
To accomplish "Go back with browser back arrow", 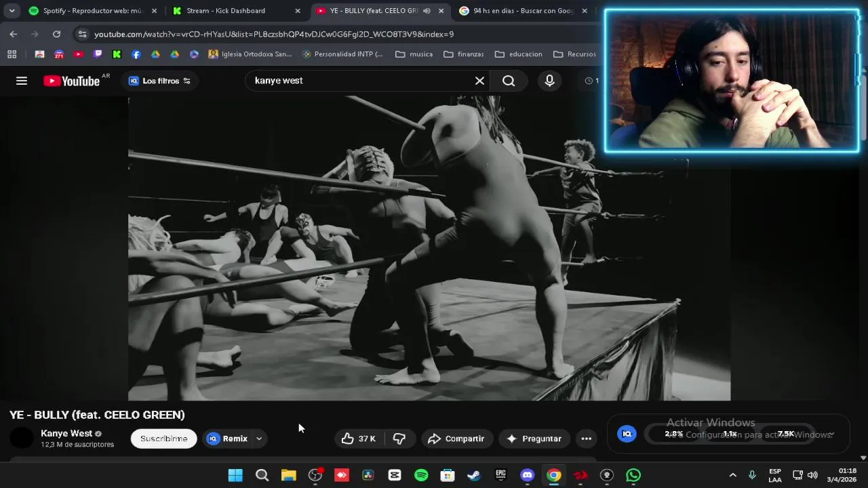I will click(14, 34).
